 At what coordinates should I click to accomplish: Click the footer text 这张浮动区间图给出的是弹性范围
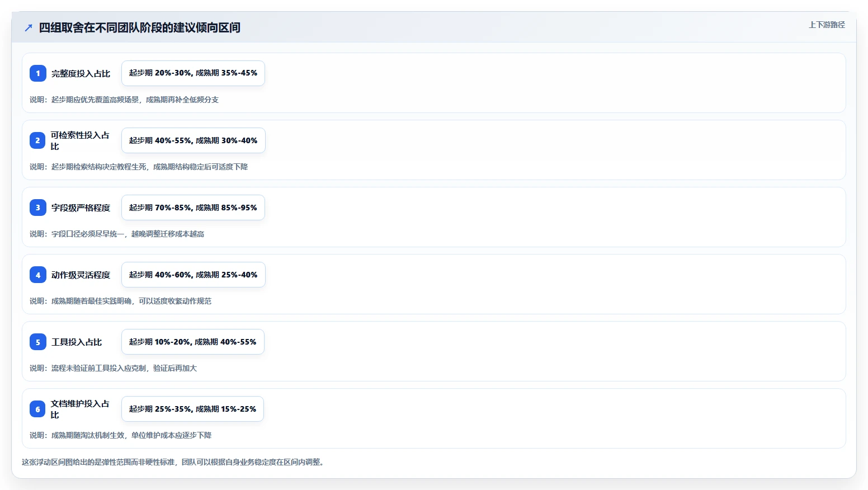[174, 462]
